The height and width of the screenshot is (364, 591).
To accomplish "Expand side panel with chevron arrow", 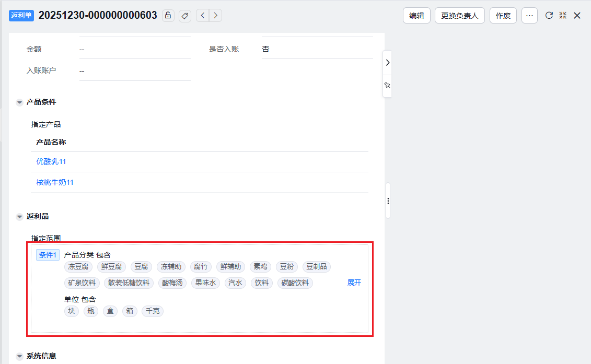I will tap(387, 63).
